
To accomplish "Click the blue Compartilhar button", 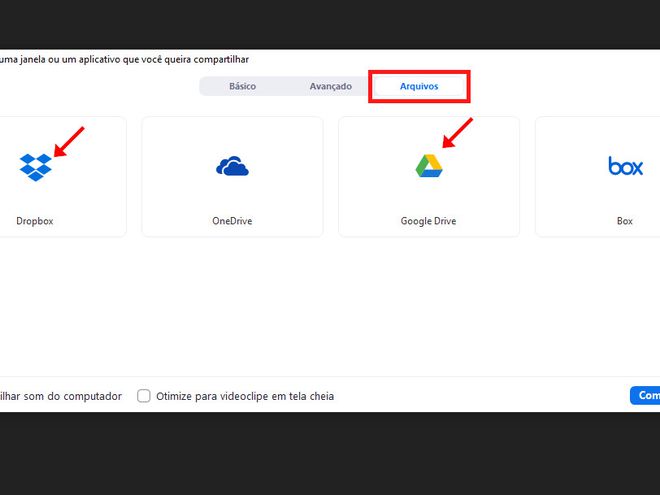I will coord(645,395).
